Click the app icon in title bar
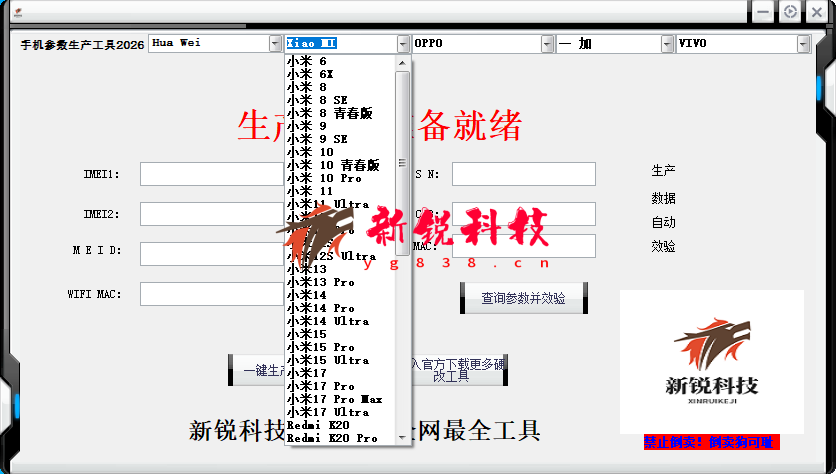The image size is (836, 474). click(x=18, y=12)
